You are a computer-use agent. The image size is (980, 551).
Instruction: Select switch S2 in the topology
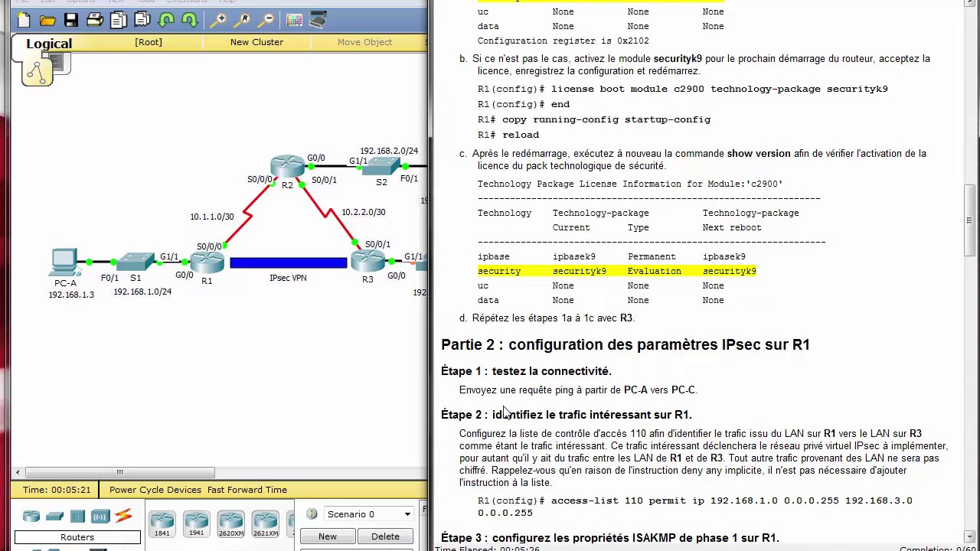381,166
